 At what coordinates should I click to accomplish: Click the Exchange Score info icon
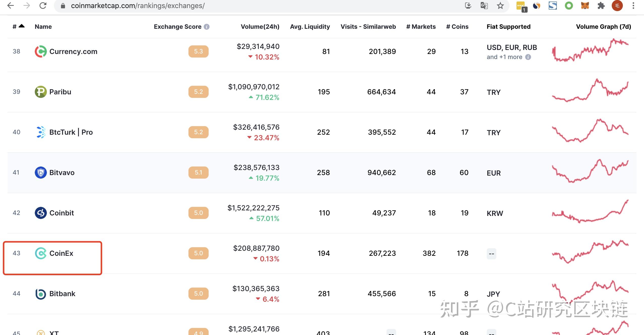[207, 27]
